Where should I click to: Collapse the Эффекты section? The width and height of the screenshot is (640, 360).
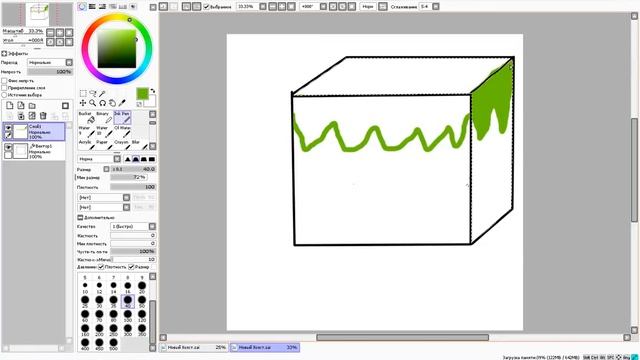click(4, 53)
